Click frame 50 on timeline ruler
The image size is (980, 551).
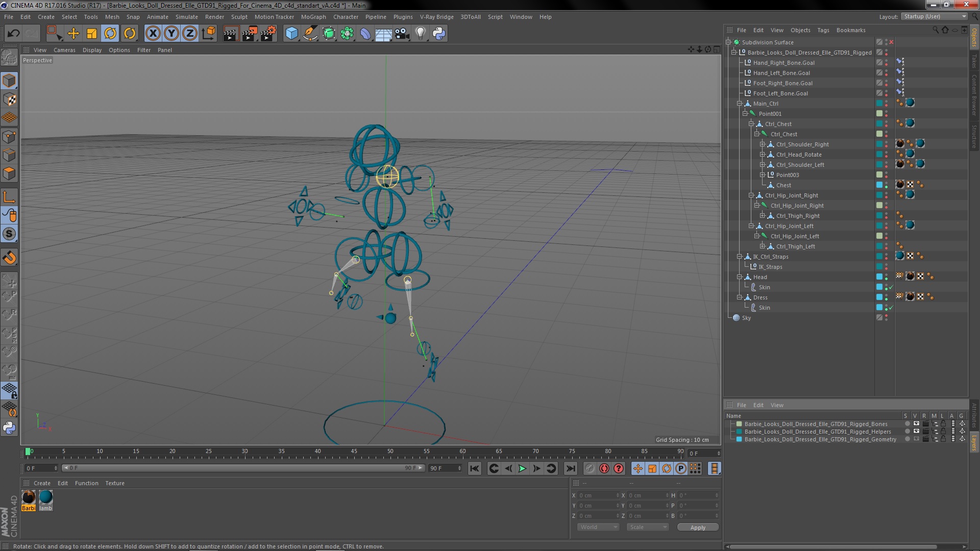pyautogui.click(x=390, y=452)
